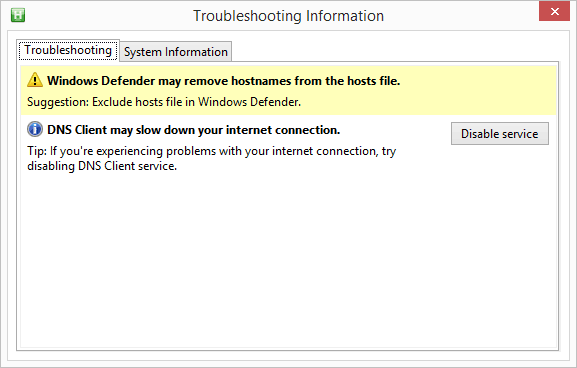577x368 pixels.
Task: Click the blue information circle icon
Action: [x=35, y=129]
